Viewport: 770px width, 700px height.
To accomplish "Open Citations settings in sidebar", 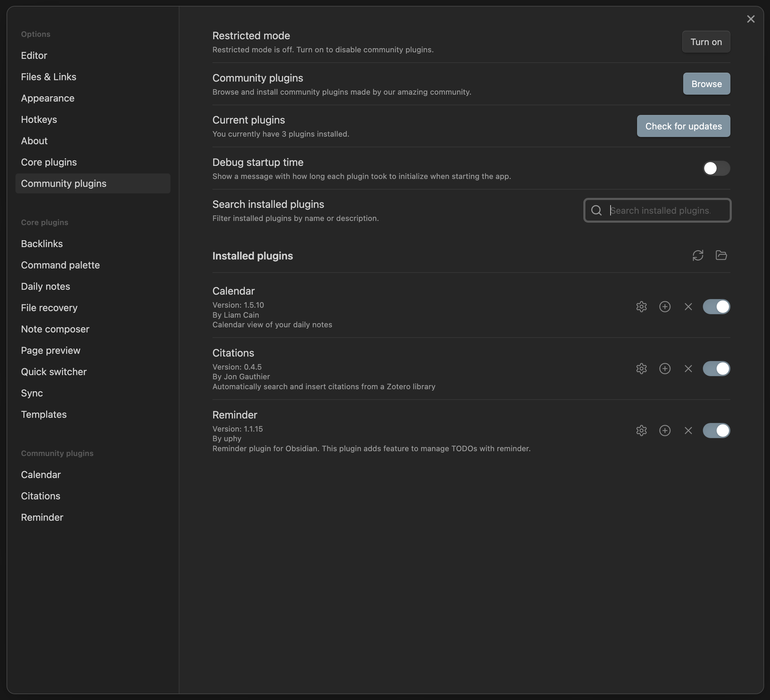I will tap(93, 496).
